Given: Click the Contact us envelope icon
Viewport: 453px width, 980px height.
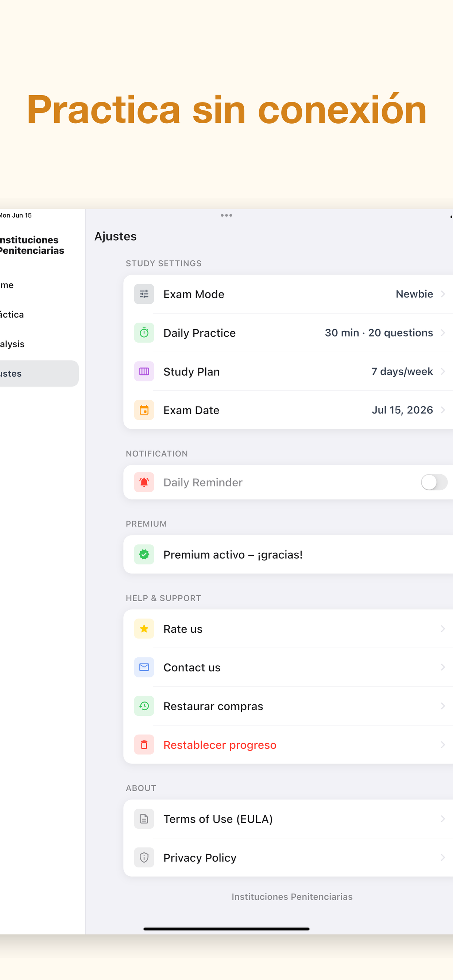Looking at the screenshot, I should [144, 667].
